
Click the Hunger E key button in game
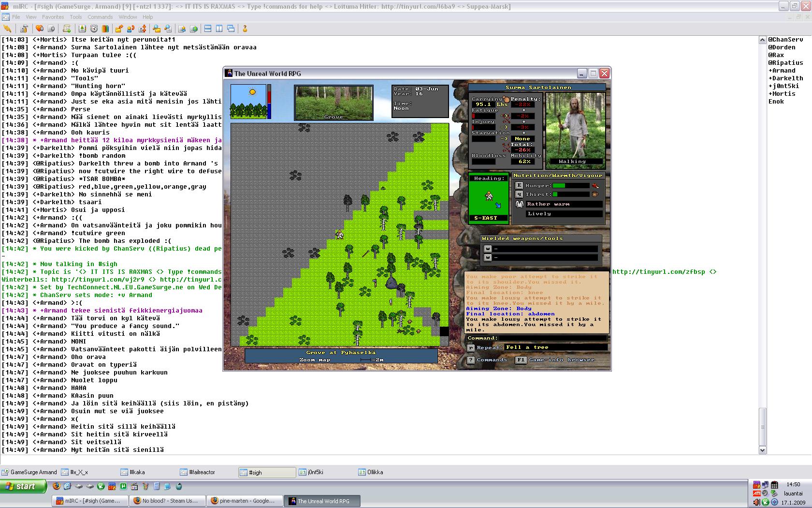pyautogui.click(x=519, y=185)
